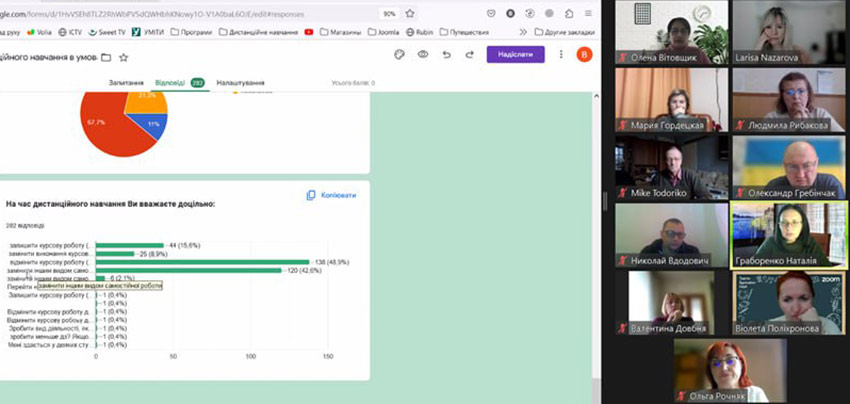Move form to folder icon
The height and width of the screenshot is (404, 850).
[x=106, y=57]
